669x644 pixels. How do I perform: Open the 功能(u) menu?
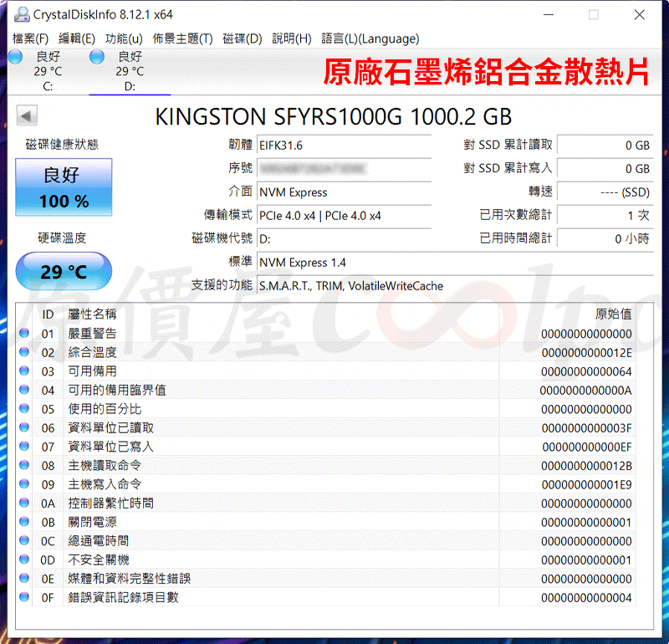point(124,38)
